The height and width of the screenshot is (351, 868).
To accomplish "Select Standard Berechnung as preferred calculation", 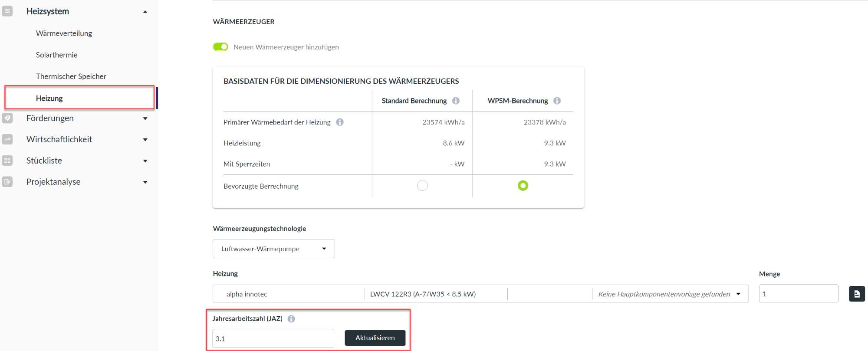I will pyautogui.click(x=422, y=186).
